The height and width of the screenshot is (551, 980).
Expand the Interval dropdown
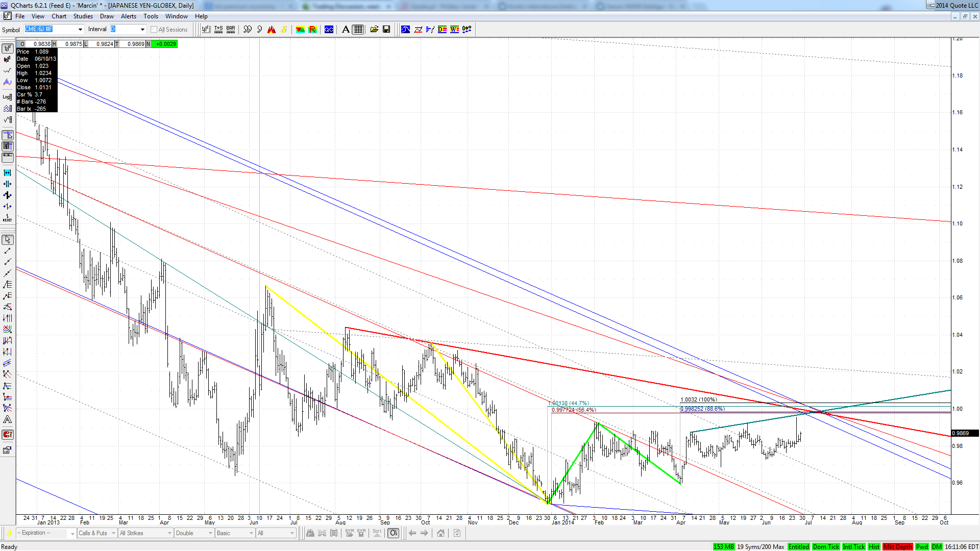click(142, 30)
